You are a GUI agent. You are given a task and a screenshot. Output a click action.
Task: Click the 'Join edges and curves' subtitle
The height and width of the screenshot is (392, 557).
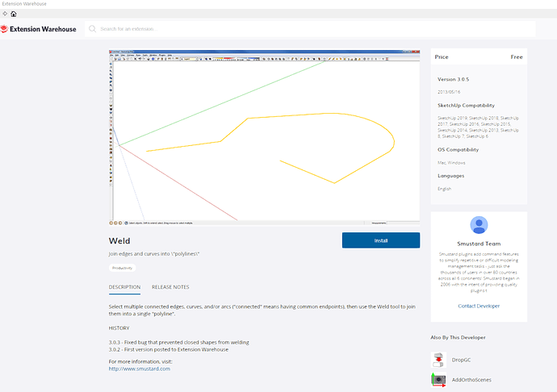pyautogui.click(x=154, y=253)
